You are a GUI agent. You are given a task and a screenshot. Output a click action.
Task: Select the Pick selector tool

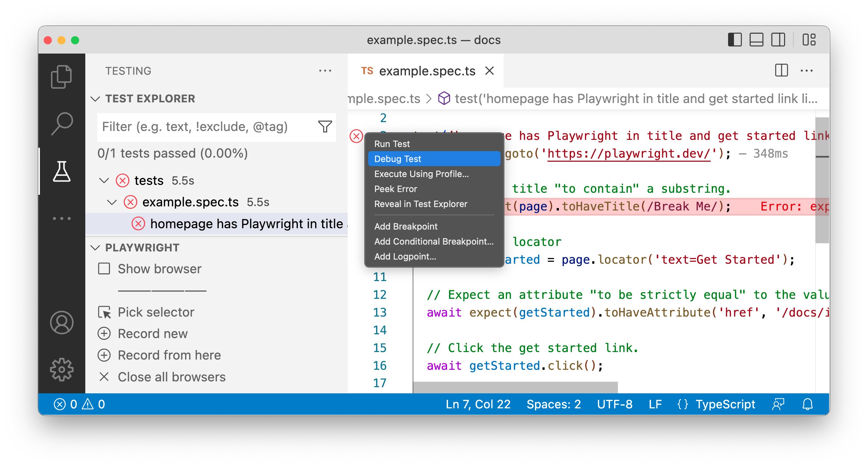coord(156,312)
